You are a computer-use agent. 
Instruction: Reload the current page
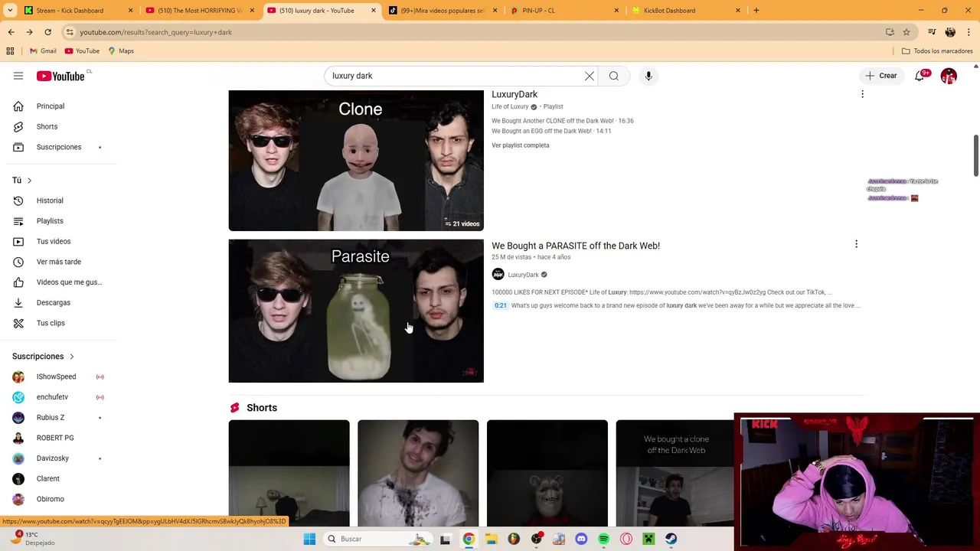click(47, 32)
